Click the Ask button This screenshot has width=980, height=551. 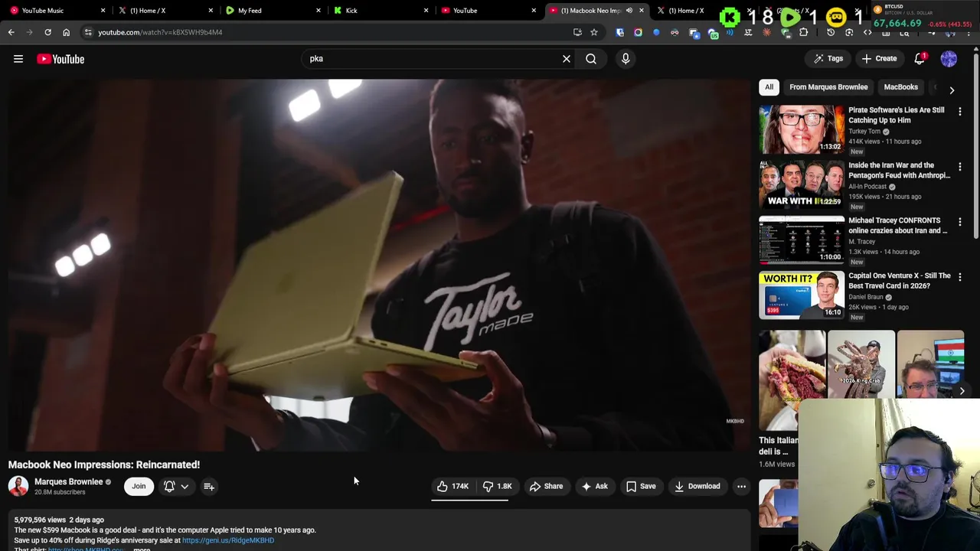point(595,486)
